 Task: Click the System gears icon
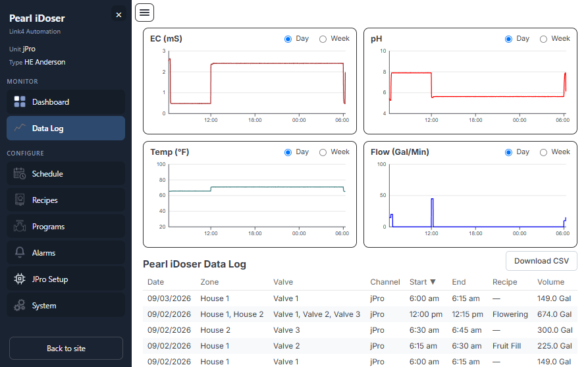pyautogui.click(x=20, y=305)
